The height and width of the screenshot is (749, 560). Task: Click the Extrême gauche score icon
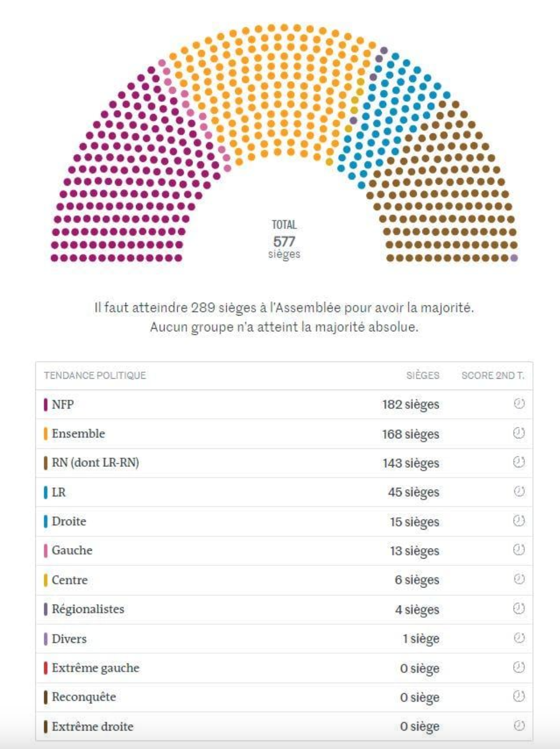tap(519, 667)
